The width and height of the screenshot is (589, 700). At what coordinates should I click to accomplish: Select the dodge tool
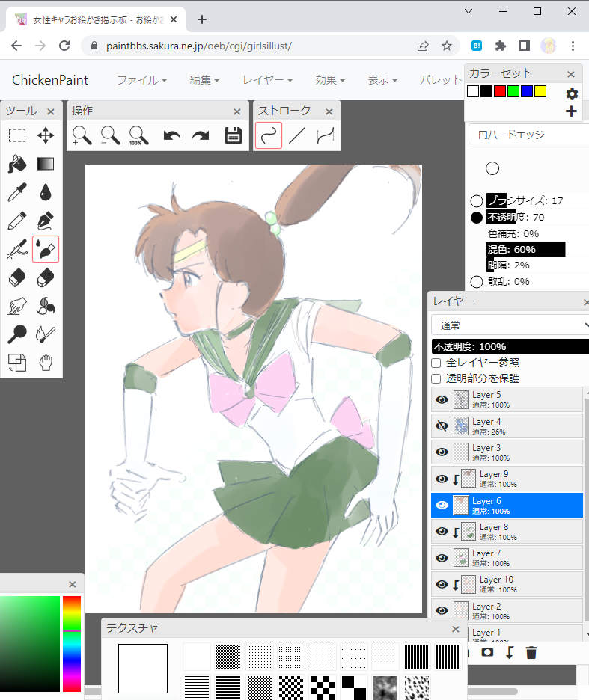coord(17,334)
